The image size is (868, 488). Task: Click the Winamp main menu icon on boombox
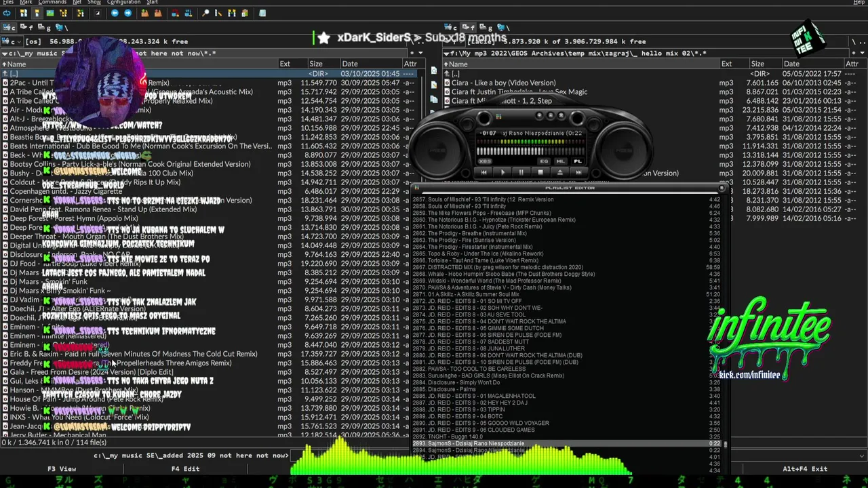[x=498, y=117]
